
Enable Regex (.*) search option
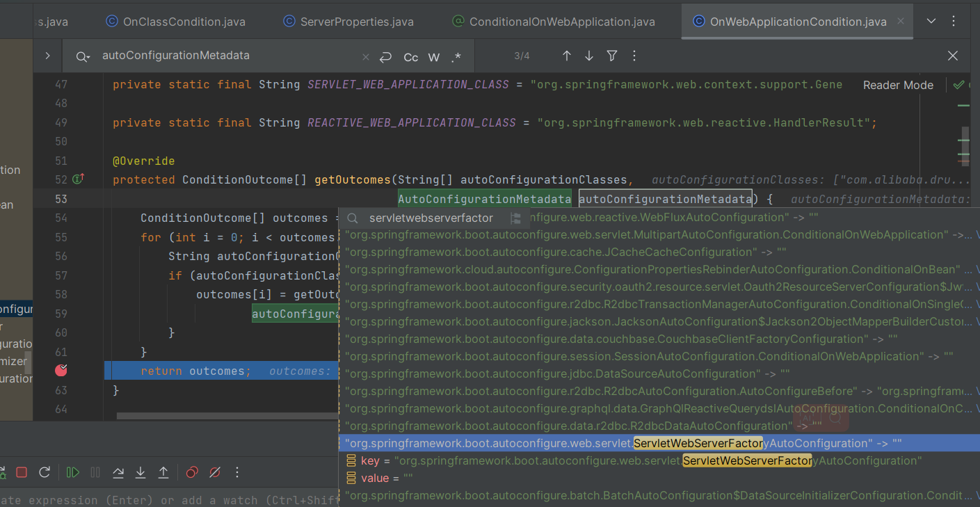coord(456,57)
